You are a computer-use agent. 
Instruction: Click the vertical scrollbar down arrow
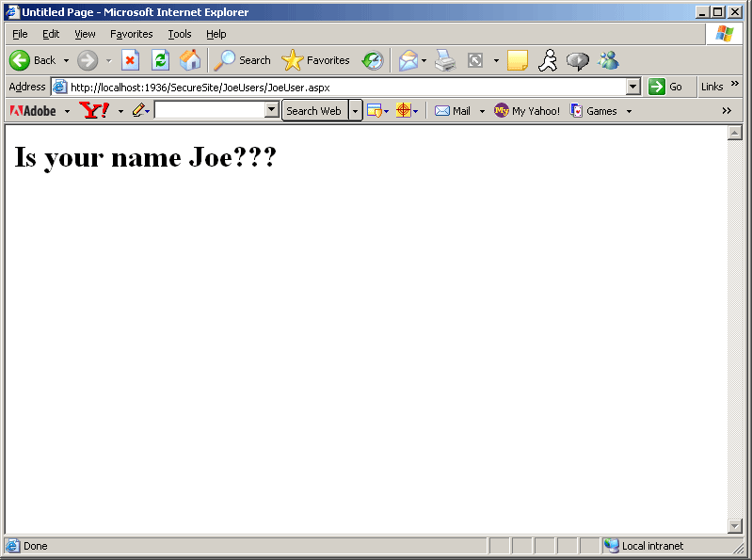point(735,525)
